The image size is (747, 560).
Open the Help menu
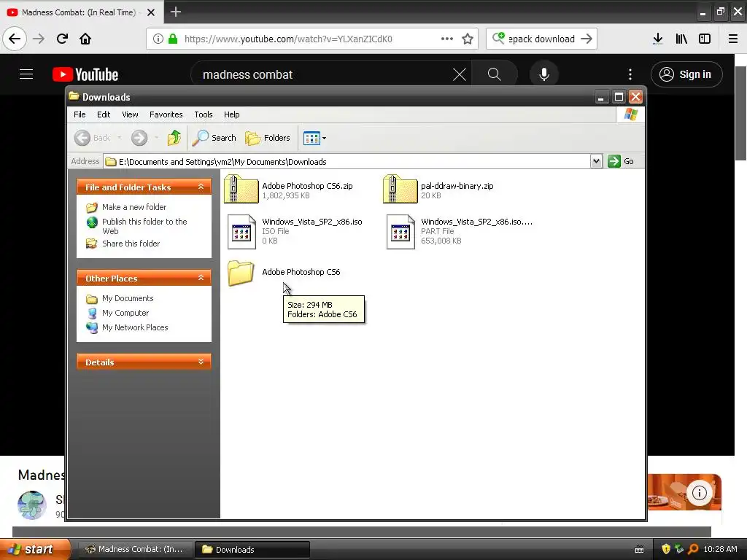[231, 114]
